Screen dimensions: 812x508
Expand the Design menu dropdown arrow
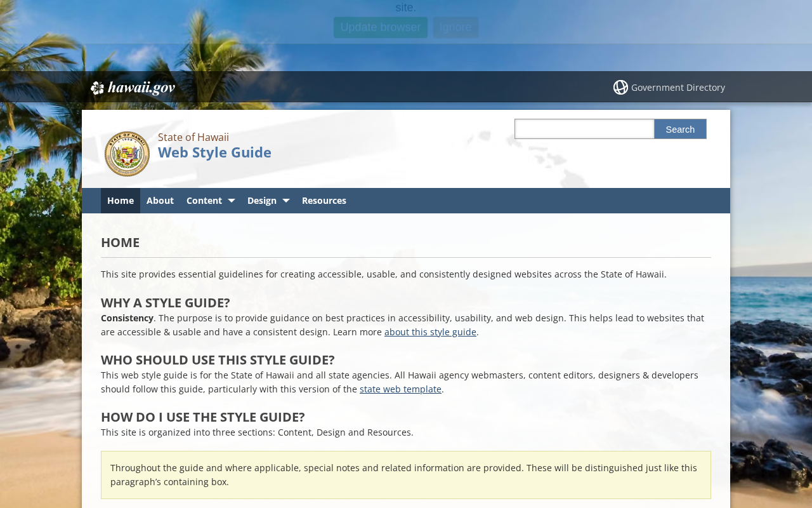click(x=285, y=201)
